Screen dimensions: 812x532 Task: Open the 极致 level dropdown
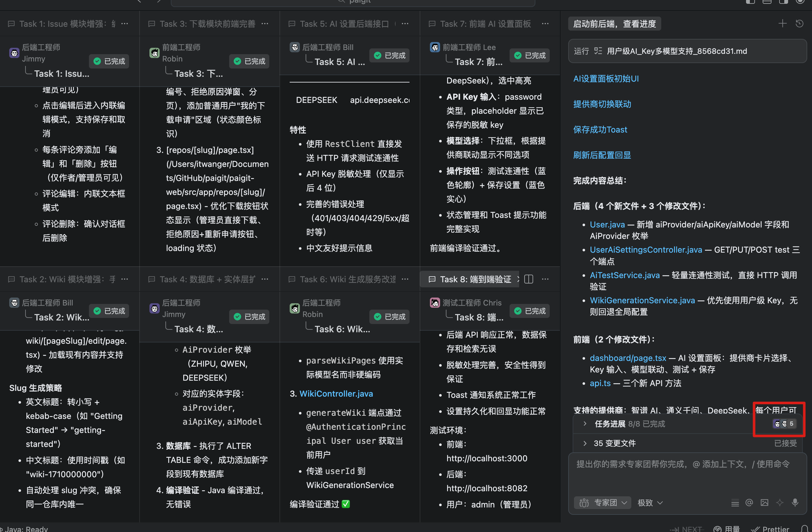(x=650, y=502)
